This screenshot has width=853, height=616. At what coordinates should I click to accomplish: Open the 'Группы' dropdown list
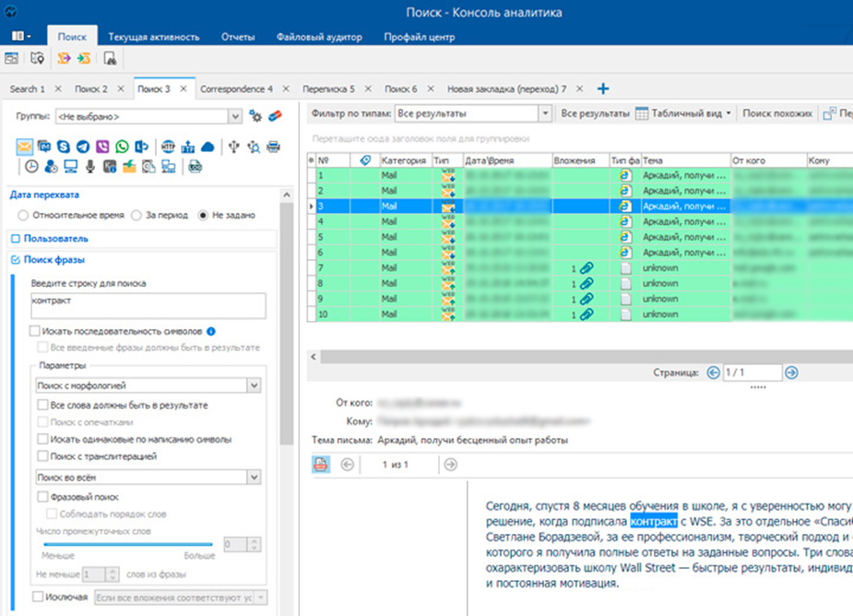click(x=234, y=116)
